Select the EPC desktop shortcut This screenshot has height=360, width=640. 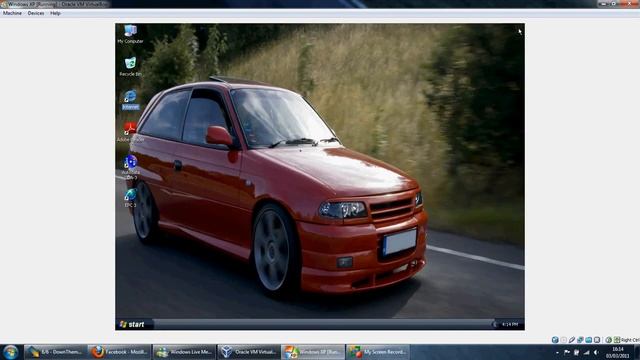[130, 198]
